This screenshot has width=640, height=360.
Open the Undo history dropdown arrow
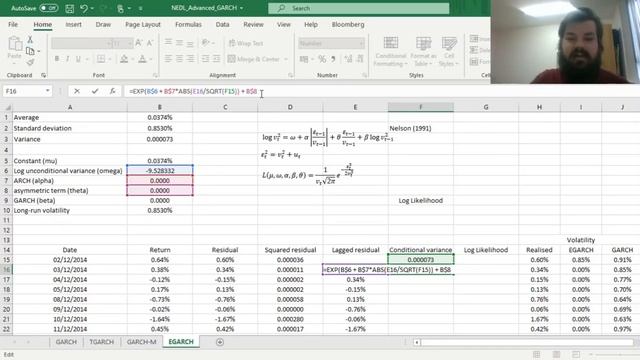pos(92,8)
